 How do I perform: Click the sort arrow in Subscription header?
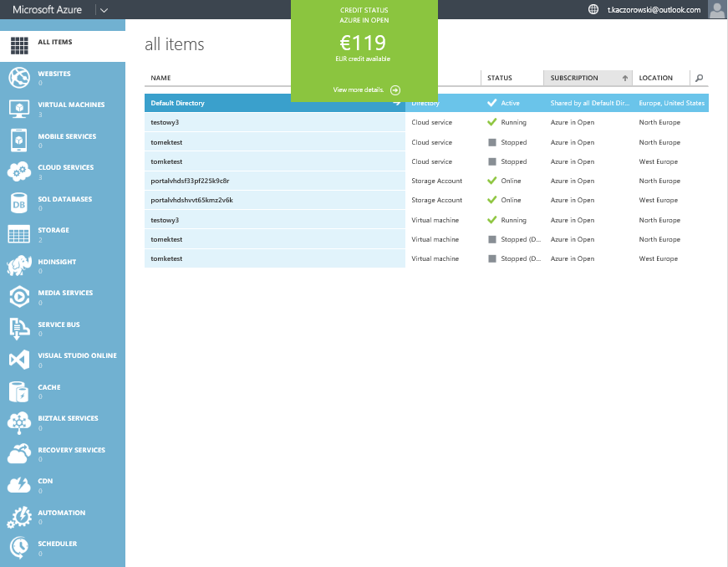(625, 78)
